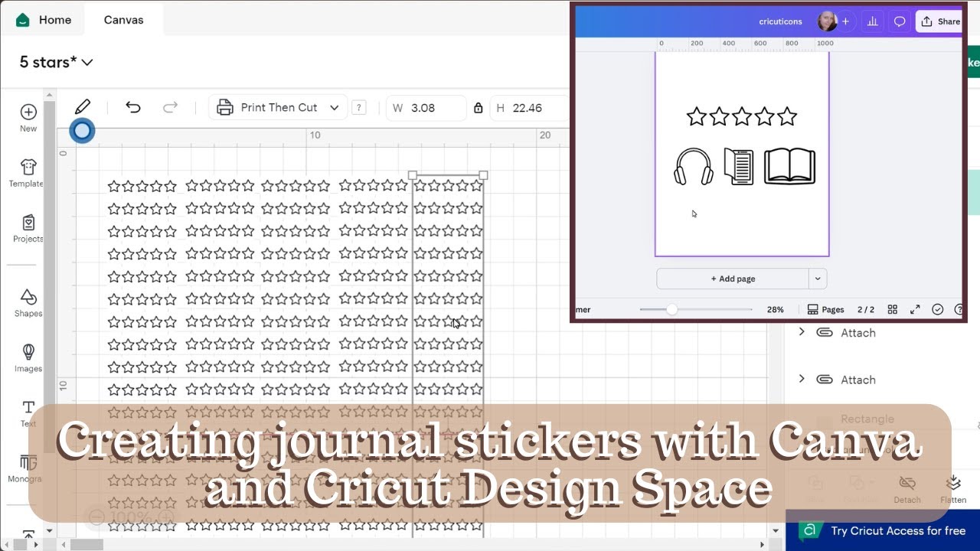Open the Canva grid view icon
The height and width of the screenshot is (551, 980).
(x=892, y=310)
